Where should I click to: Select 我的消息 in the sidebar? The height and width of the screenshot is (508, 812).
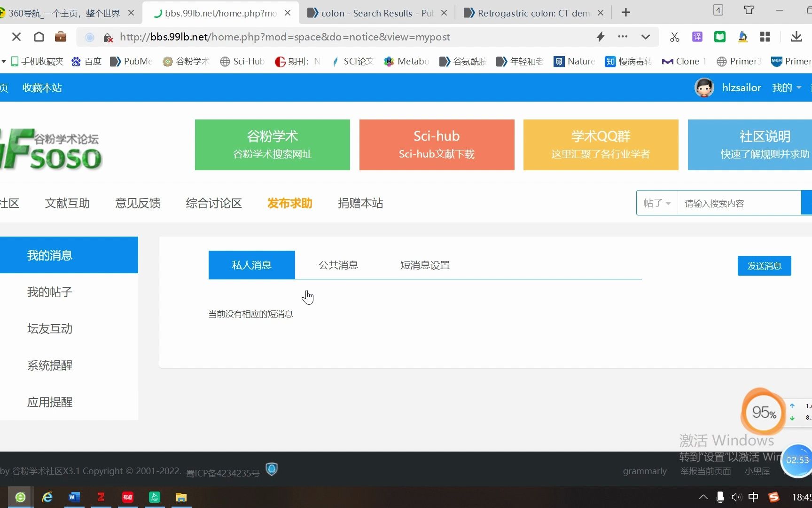(x=69, y=255)
